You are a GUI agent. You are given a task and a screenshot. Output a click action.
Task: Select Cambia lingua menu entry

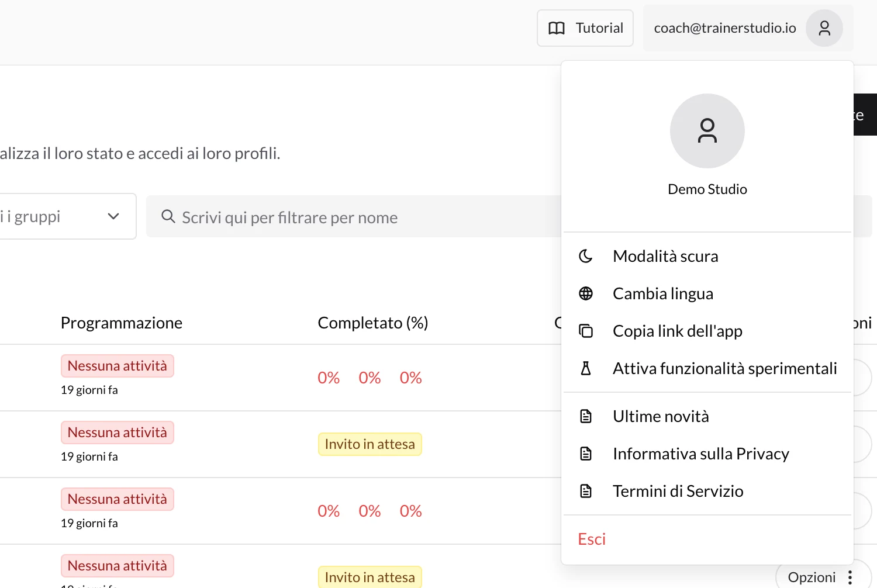click(707, 293)
